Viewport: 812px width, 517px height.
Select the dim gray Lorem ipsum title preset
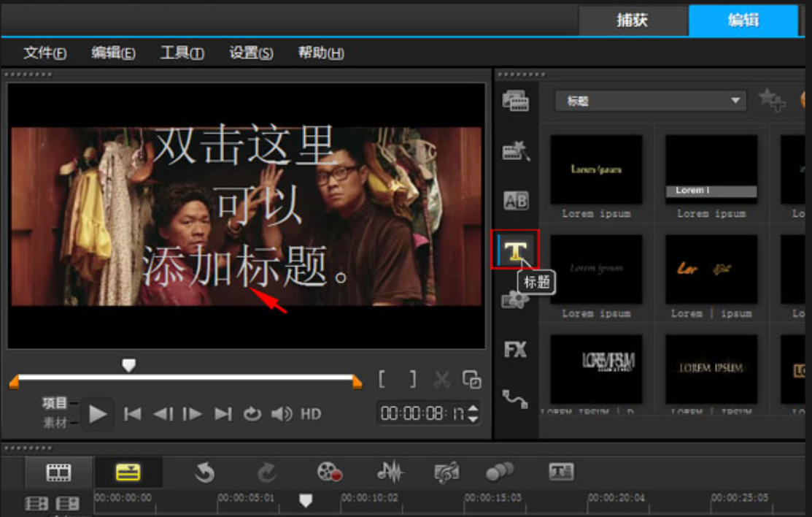pos(596,269)
